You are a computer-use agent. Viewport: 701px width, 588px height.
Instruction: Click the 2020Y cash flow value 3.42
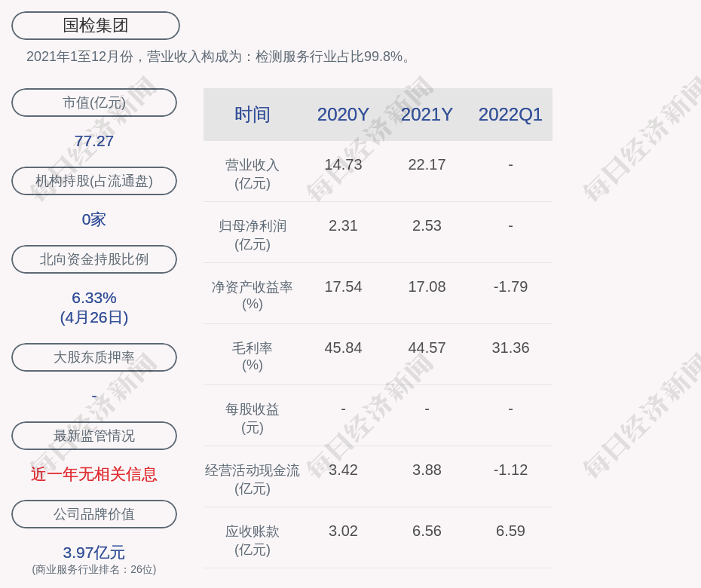point(343,470)
